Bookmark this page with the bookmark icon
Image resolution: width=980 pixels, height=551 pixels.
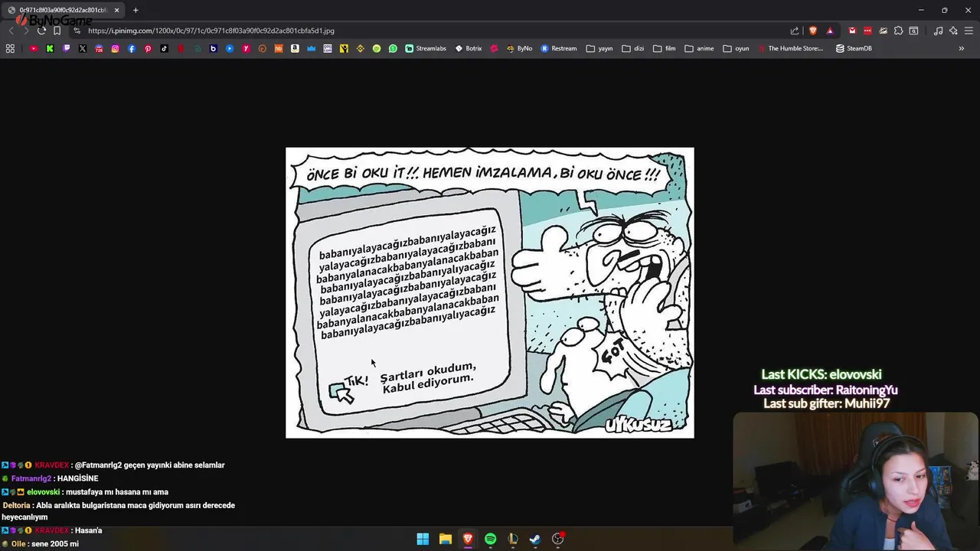coord(57,31)
